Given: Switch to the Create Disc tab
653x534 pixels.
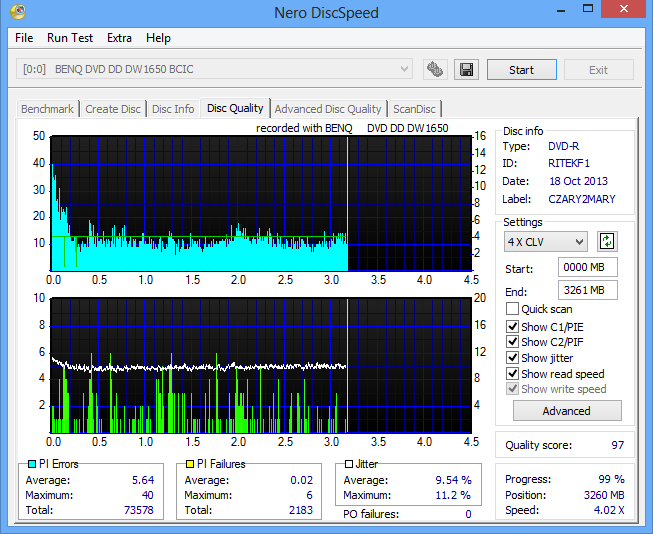Looking at the screenshot, I should pyautogui.click(x=113, y=109).
